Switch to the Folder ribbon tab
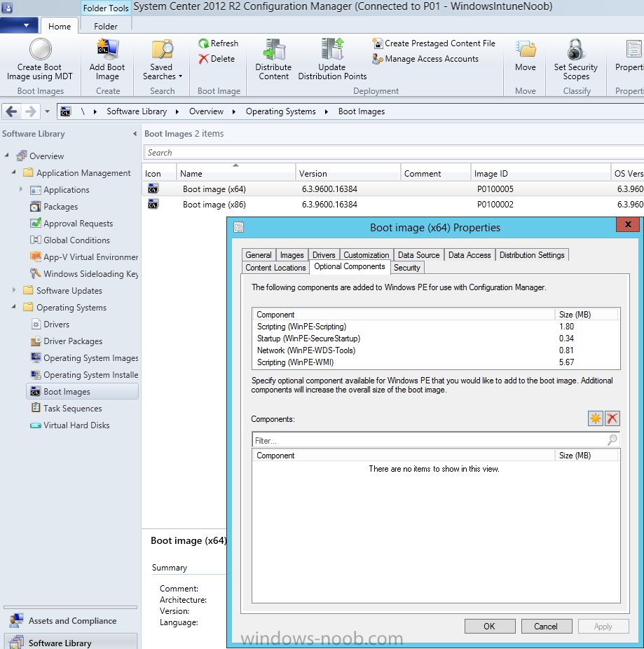The width and height of the screenshot is (644, 649). click(x=106, y=27)
